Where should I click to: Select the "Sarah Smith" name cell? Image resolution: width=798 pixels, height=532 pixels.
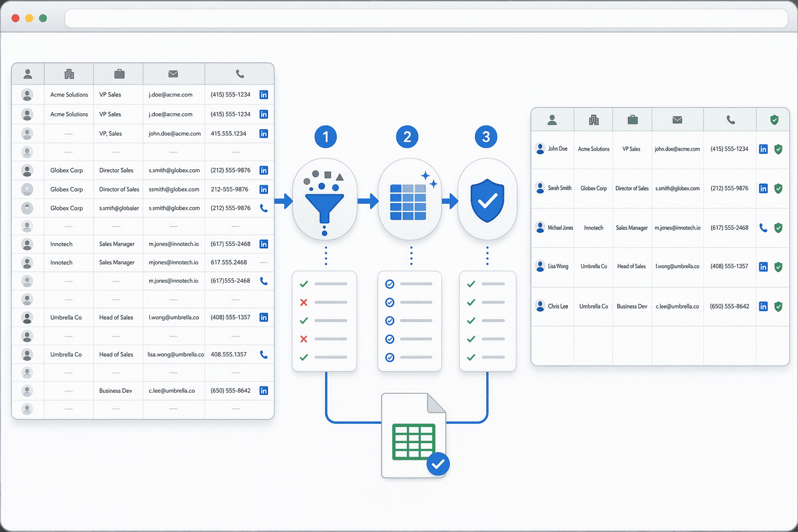[560, 189]
